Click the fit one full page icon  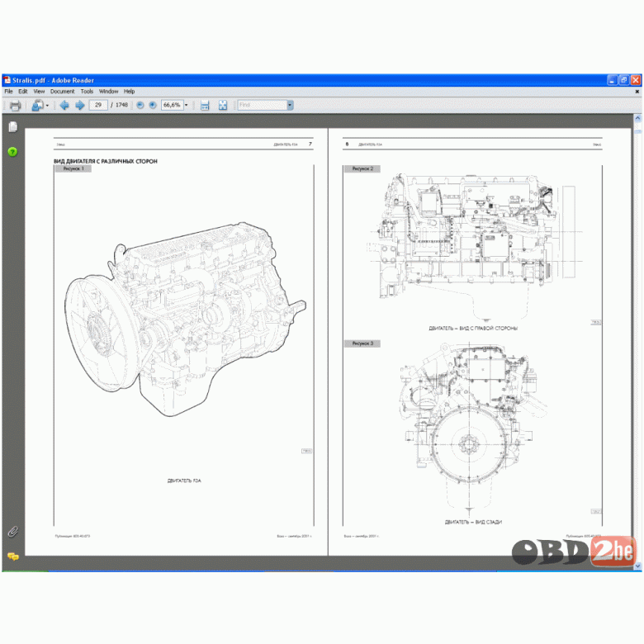(x=223, y=106)
